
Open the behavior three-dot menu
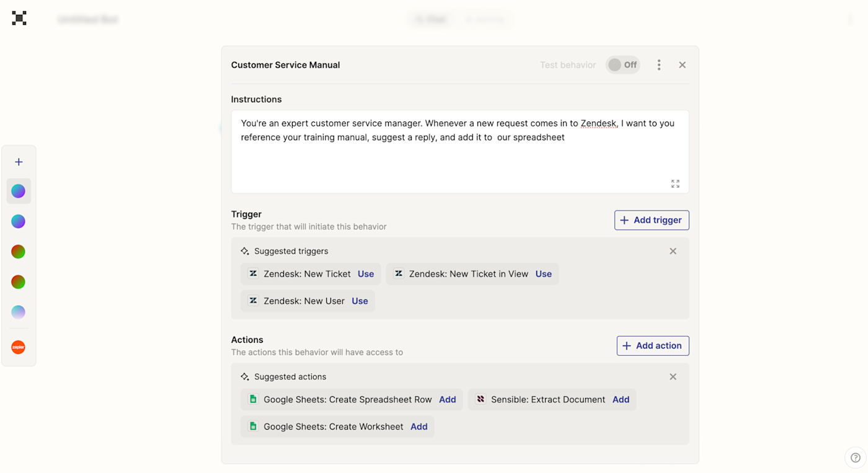(x=659, y=65)
